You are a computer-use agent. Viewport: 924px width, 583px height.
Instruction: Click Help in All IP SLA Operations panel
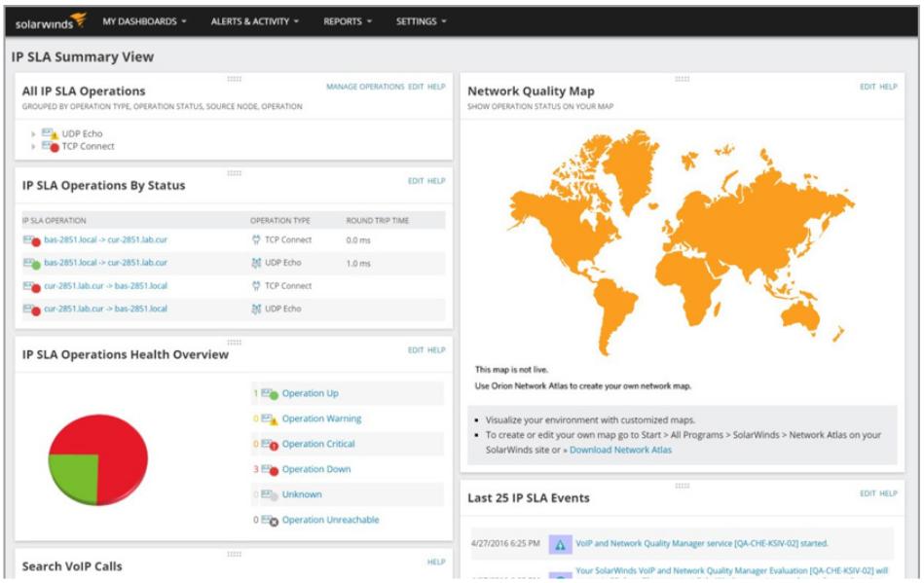point(436,87)
